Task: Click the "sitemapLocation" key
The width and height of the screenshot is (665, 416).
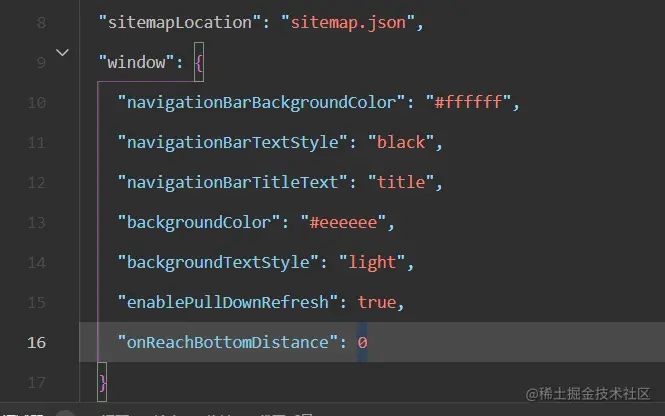Action: click(x=179, y=22)
